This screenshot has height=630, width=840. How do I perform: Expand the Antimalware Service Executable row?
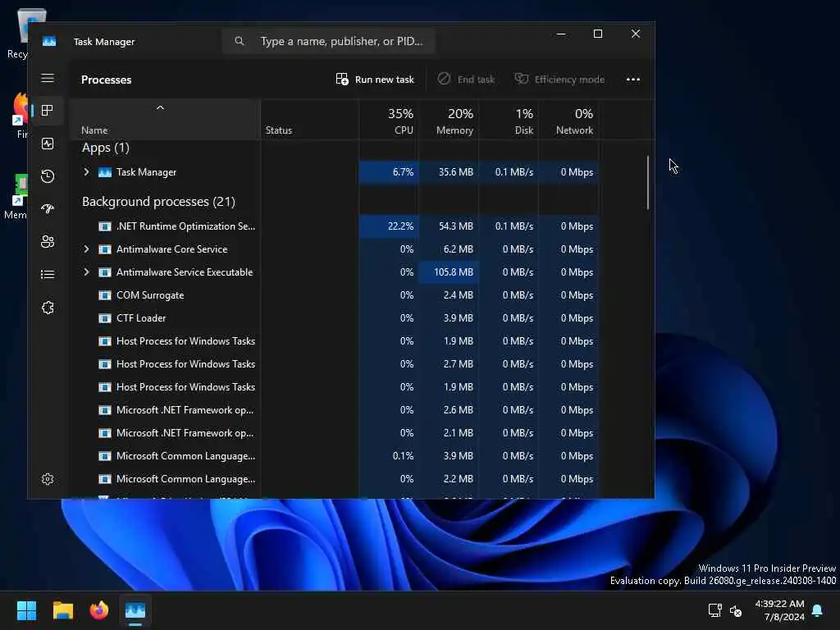(x=86, y=272)
